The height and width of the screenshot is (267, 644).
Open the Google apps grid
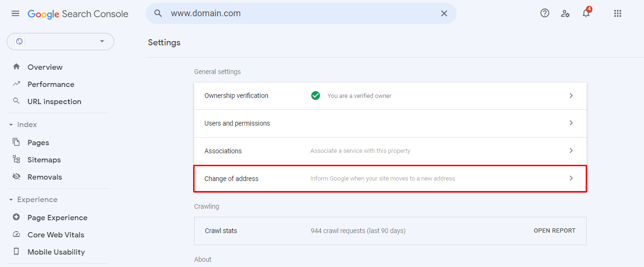point(617,13)
